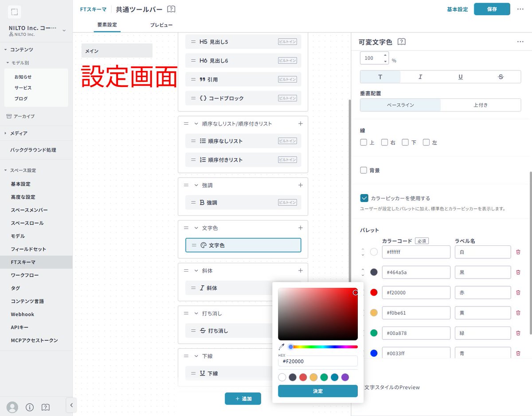Delete the 赤 palette row
The image size is (532, 416).
coord(518,292)
